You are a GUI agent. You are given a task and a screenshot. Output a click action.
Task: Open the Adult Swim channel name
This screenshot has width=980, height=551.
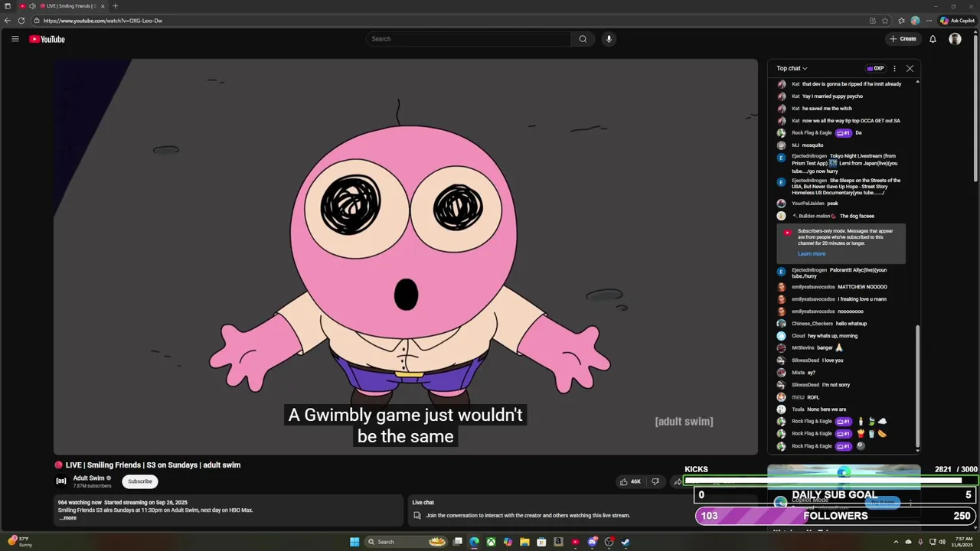click(89, 478)
